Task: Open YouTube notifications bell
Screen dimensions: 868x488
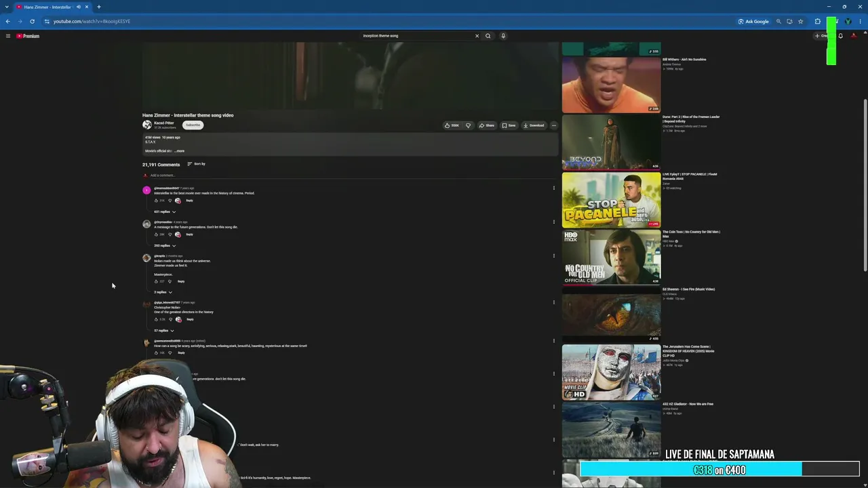Action: tap(840, 36)
